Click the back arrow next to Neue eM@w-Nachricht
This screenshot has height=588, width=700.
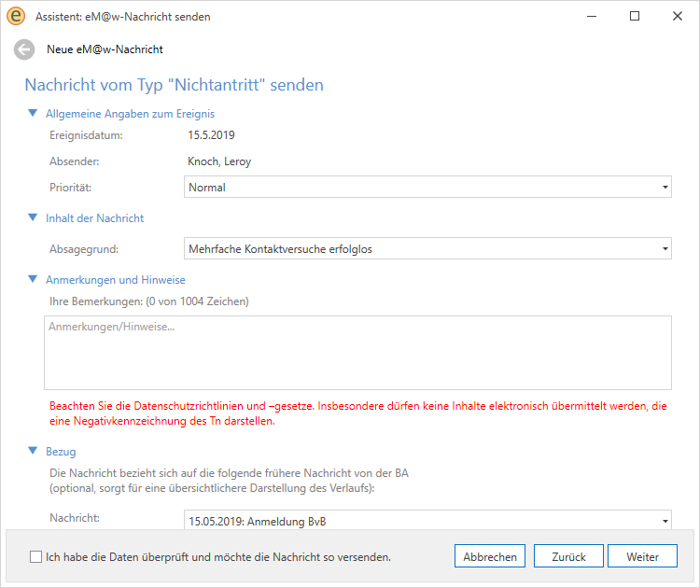pyautogui.click(x=24, y=49)
